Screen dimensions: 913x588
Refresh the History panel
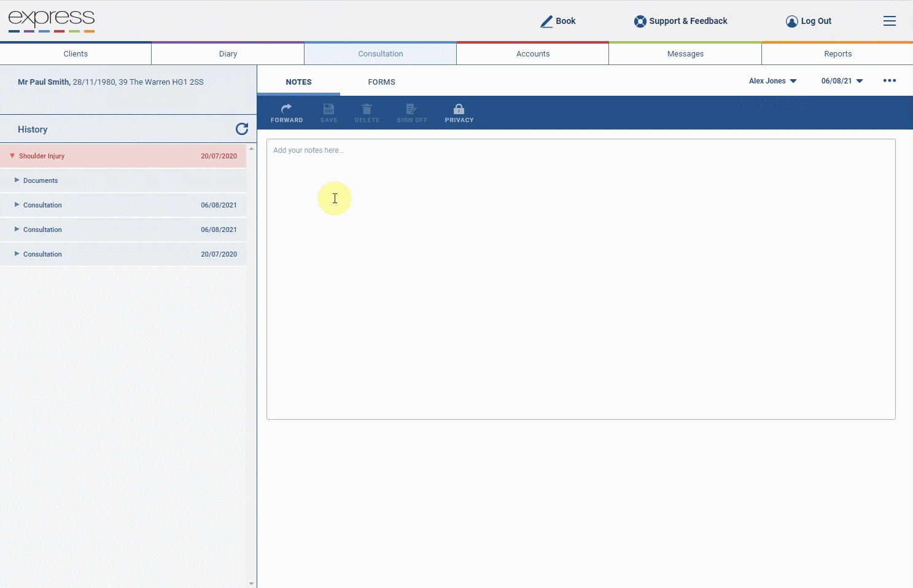242,129
